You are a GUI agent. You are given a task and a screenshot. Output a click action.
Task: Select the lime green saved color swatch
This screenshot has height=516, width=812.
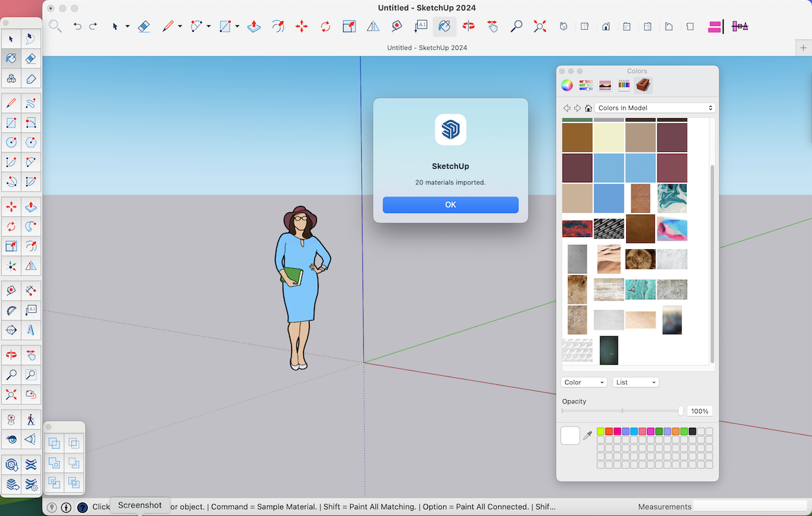click(x=601, y=432)
